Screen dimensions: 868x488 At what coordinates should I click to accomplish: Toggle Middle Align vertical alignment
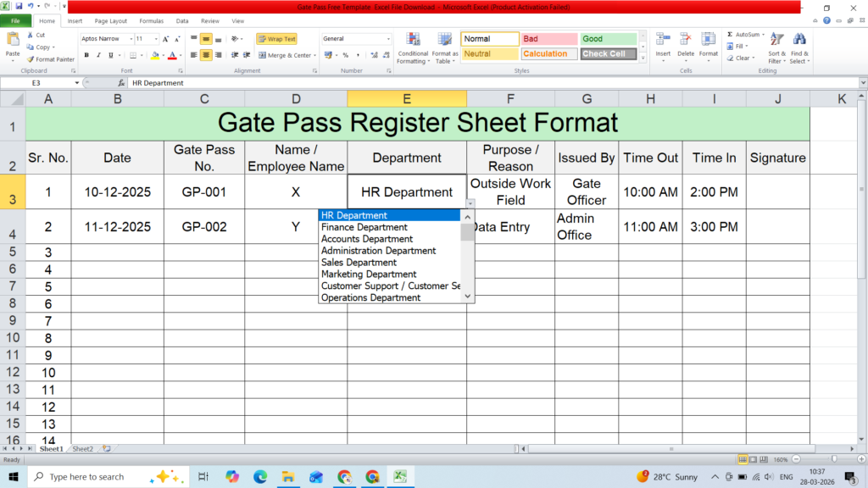click(206, 39)
